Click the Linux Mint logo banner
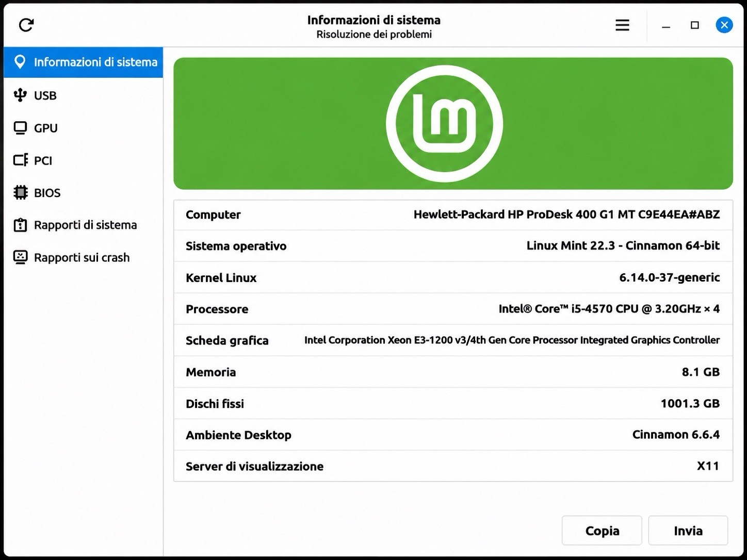 (x=453, y=123)
